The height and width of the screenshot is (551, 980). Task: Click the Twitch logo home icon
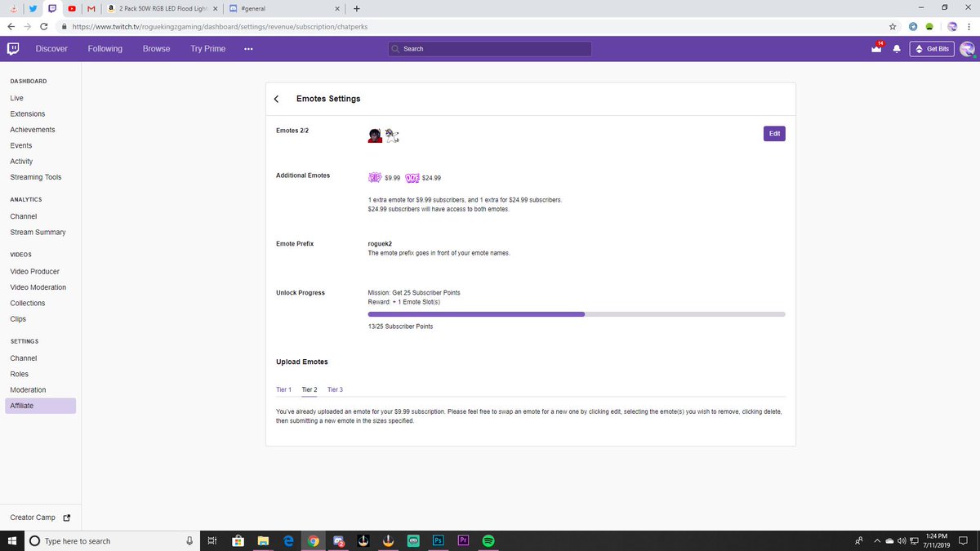pos(14,49)
